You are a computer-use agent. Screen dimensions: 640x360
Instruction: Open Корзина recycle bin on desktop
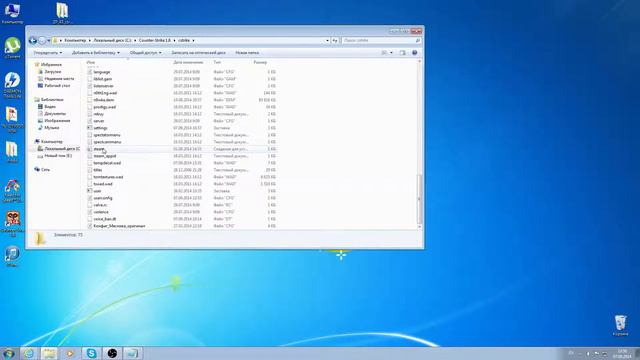tap(620, 325)
